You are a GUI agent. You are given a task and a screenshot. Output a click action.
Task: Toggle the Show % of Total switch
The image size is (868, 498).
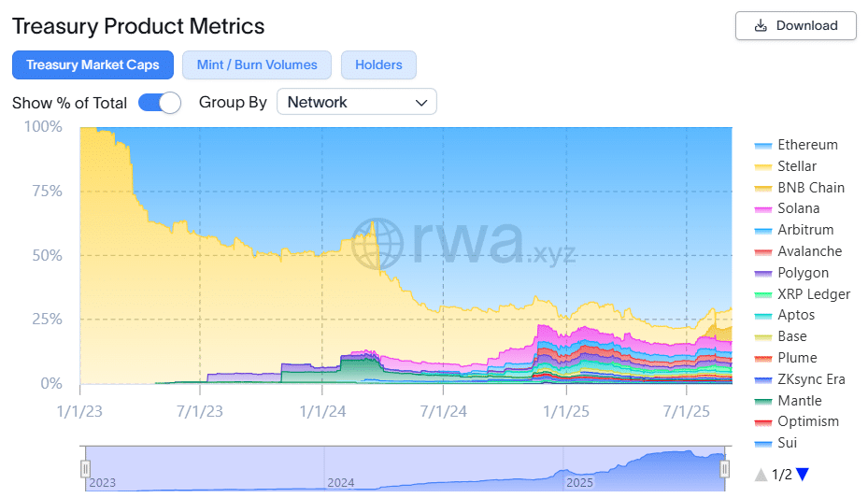click(x=159, y=103)
